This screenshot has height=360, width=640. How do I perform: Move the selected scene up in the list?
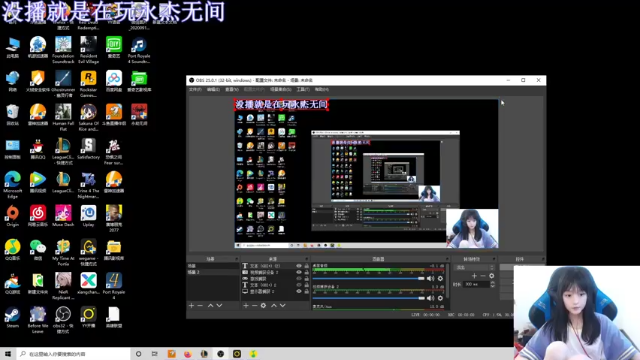[210, 305]
